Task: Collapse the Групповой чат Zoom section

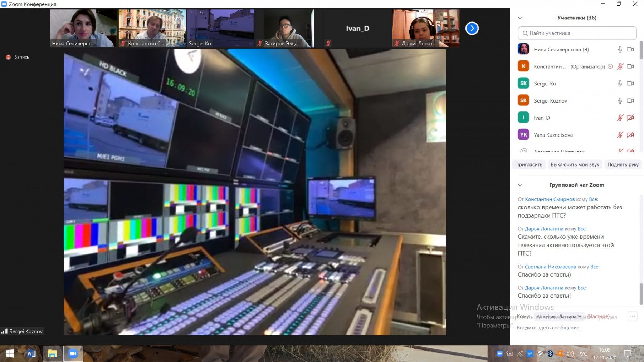Action: 520,185
